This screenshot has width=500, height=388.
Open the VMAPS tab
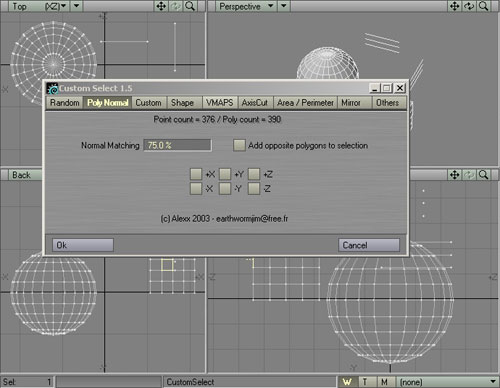(x=219, y=103)
